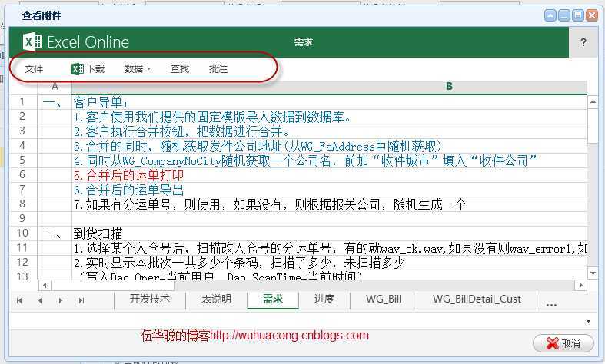This screenshot has height=364, width=605.
Task: Open the 文件 menu
Action: pos(34,68)
